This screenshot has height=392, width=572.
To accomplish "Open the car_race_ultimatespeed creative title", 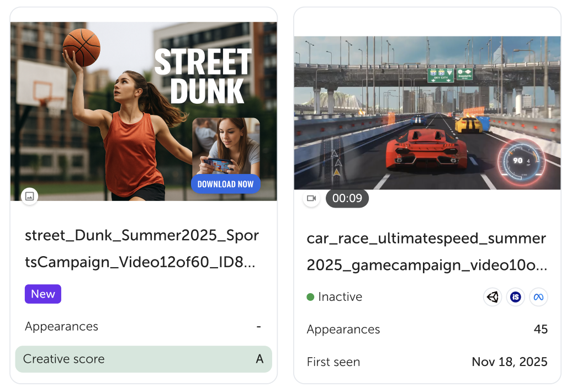I will [x=427, y=252].
